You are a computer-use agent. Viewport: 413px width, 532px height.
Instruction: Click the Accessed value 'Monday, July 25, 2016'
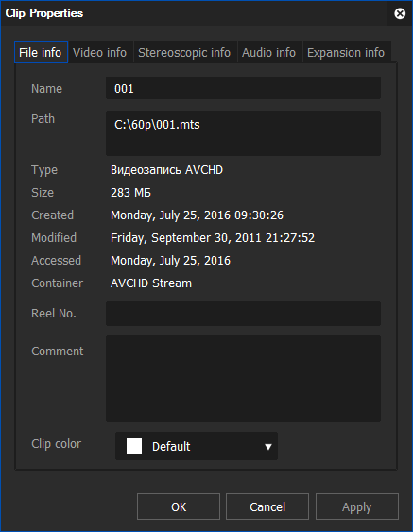(x=170, y=261)
